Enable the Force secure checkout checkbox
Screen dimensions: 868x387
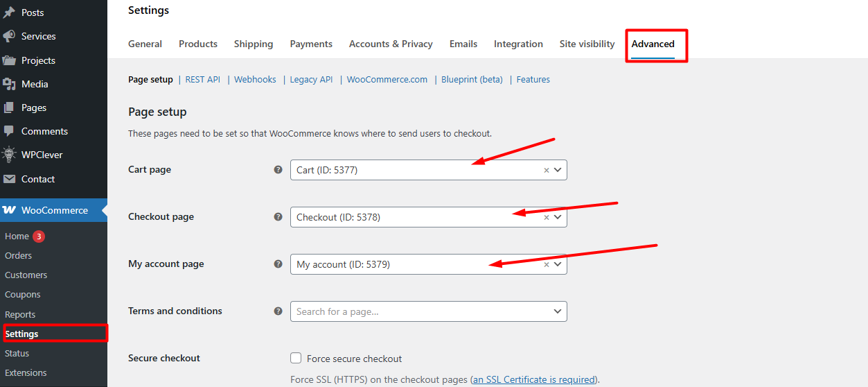[x=296, y=359]
